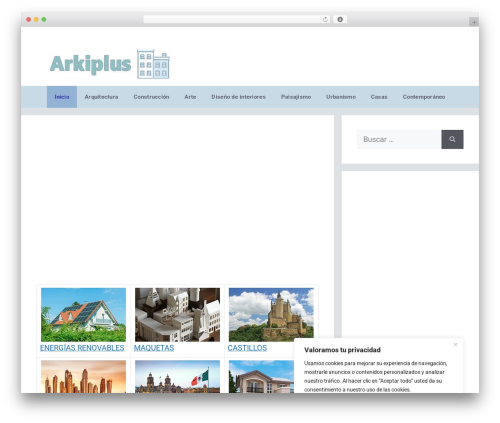Go to Construcción section
Screen dimensions: 500x423
(151, 97)
